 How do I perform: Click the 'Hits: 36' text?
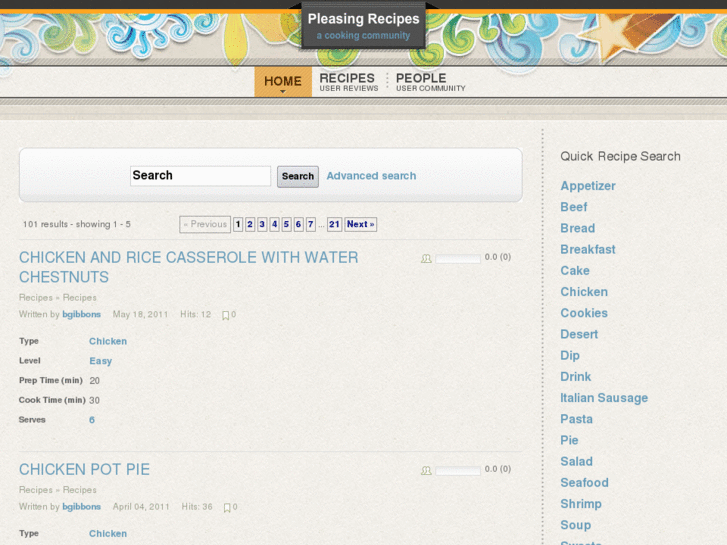[197, 507]
